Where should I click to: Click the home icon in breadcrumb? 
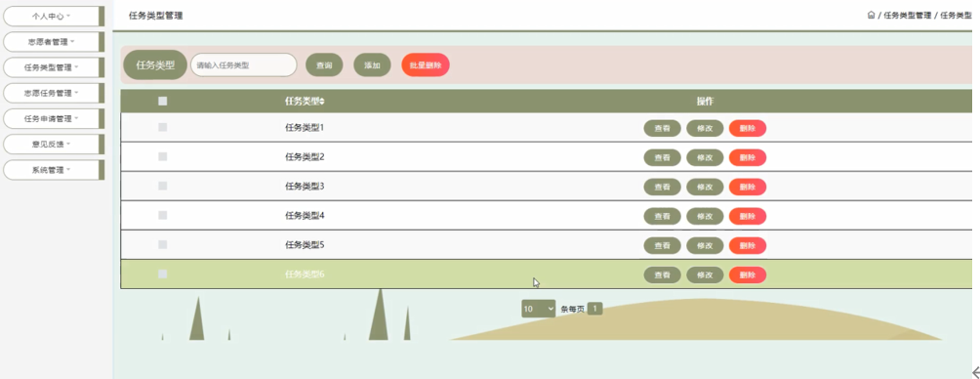click(871, 15)
